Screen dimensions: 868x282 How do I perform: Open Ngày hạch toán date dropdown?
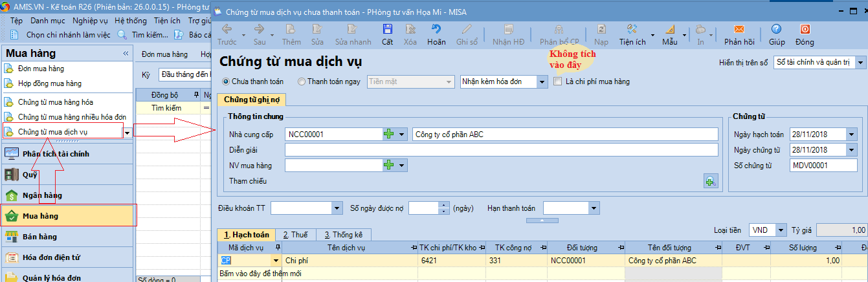pyautogui.click(x=851, y=135)
